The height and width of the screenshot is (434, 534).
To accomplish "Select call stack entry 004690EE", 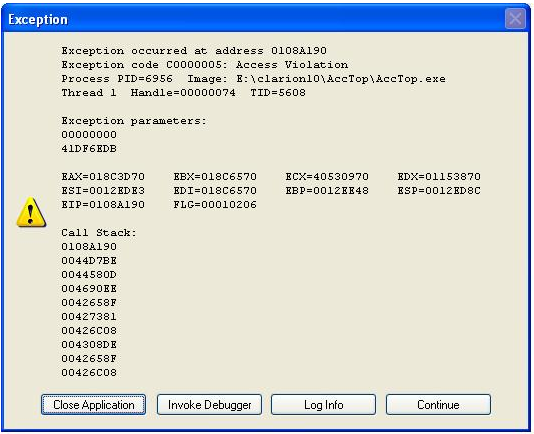I will [x=89, y=289].
